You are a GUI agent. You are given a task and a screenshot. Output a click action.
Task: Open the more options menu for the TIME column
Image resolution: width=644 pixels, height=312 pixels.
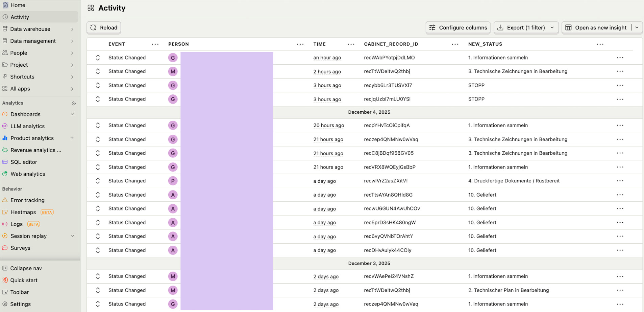pos(351,44)
